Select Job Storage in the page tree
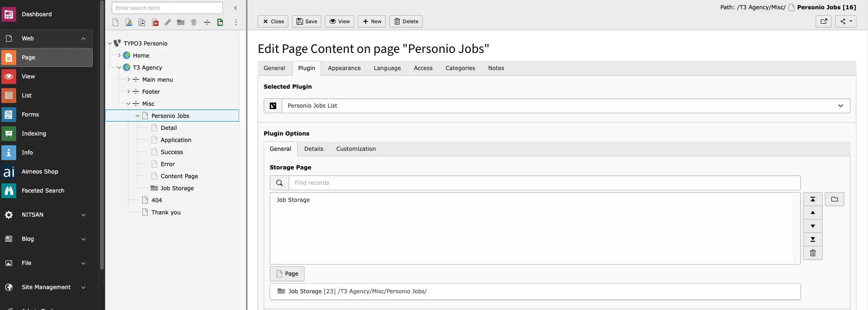Viewport: 868px width, 310px height. pyautogui.click(x=177, y=188)
